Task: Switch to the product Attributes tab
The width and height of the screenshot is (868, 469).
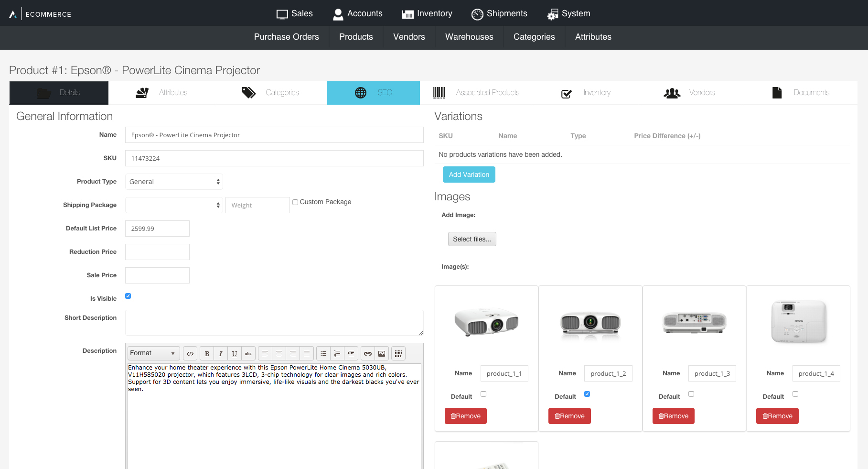Action: (x=161, y=93)
